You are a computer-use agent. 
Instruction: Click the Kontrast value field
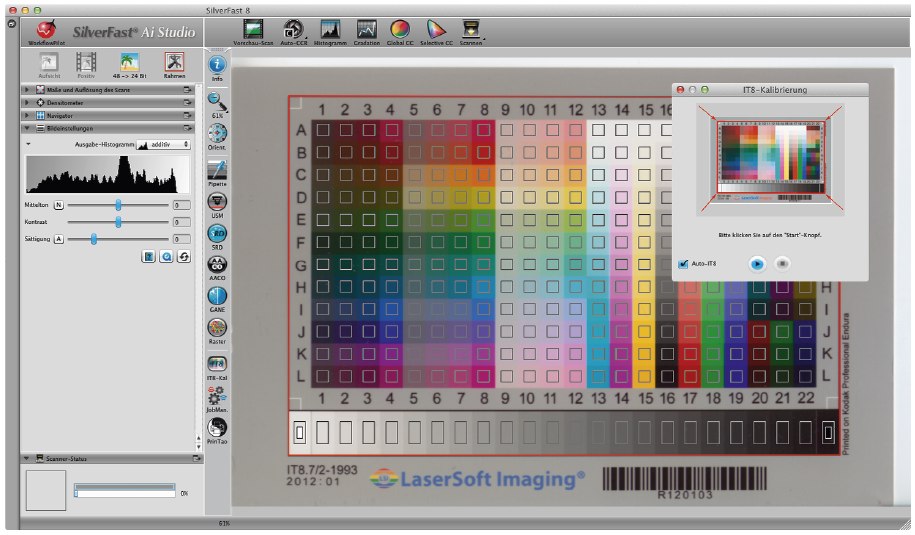(x=181, y=222)
